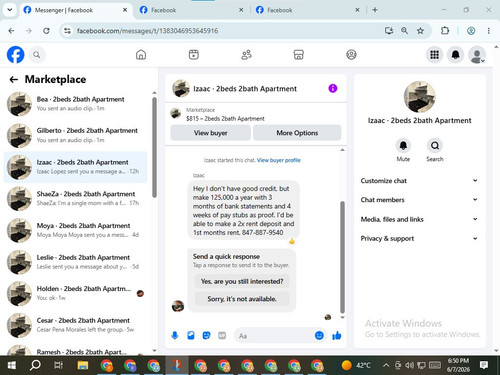Click the chat list scrollbar thumb
Image resolution: width=500 pixels, height=375 pixels.
pyautogui.click(x=154, y=147)
